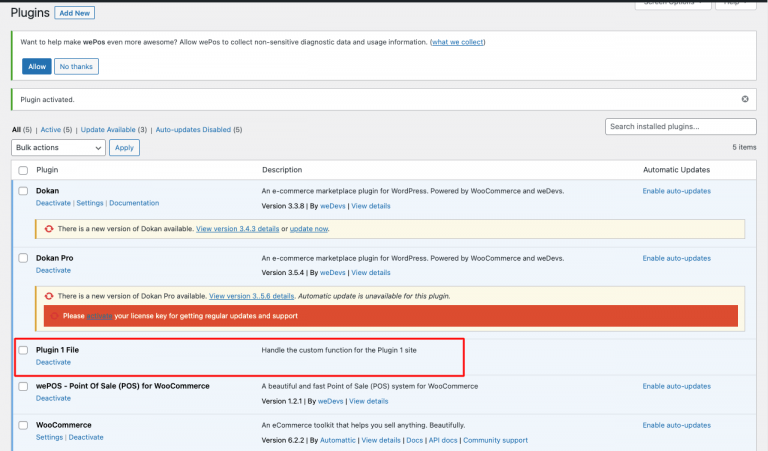Open 'View version 3.4.3 details' link

click(238, 229)
